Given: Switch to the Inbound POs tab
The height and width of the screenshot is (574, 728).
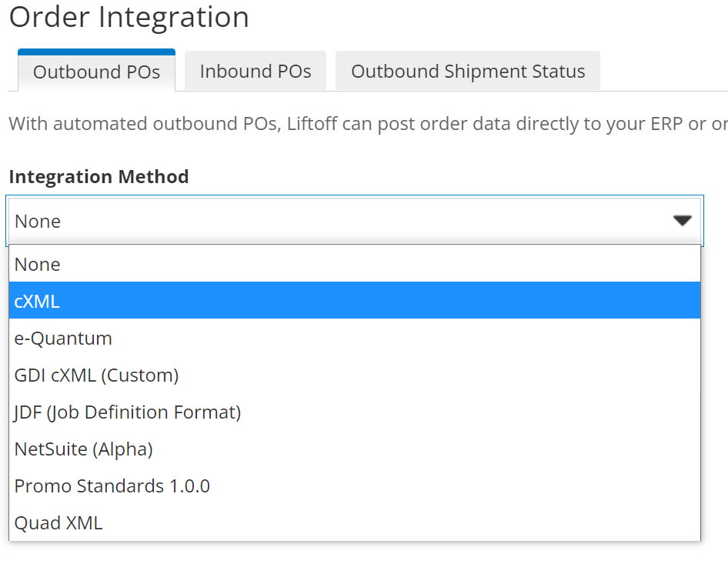Looking at the screenshot, I should pyautogui.click(x=255, y=72).
